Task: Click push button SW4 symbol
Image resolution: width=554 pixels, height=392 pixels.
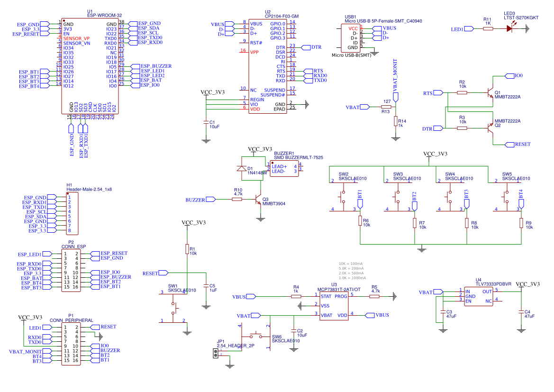Action: click(x=449, y=197)
